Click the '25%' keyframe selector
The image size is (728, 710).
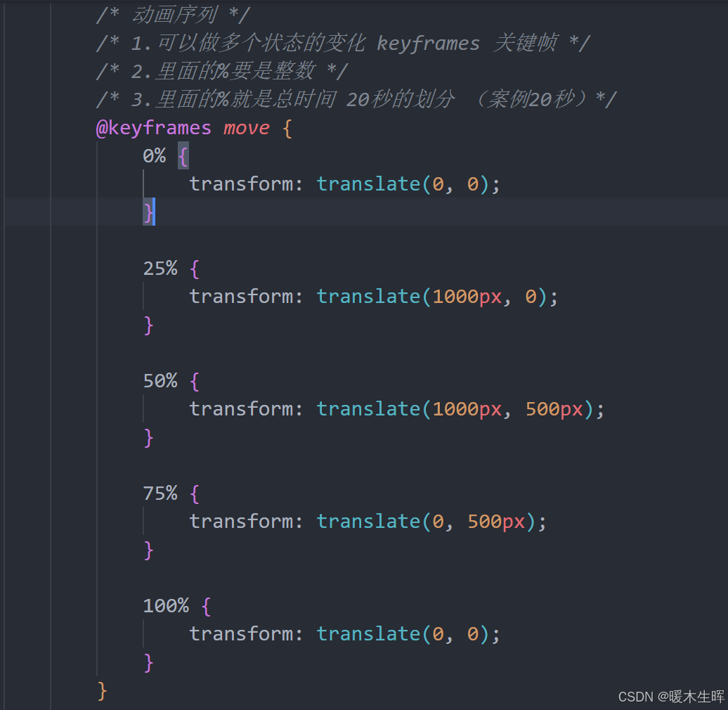160,269
